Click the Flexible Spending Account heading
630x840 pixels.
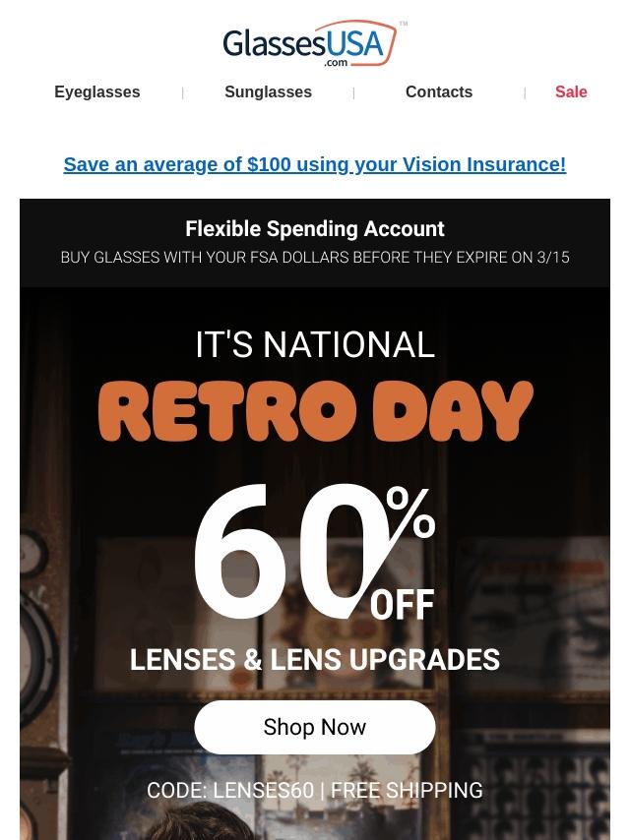tap(315, 229)
